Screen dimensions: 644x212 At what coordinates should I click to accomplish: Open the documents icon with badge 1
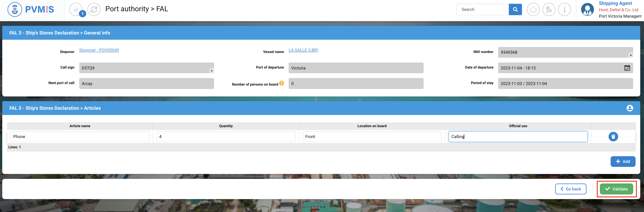(76, 10)
